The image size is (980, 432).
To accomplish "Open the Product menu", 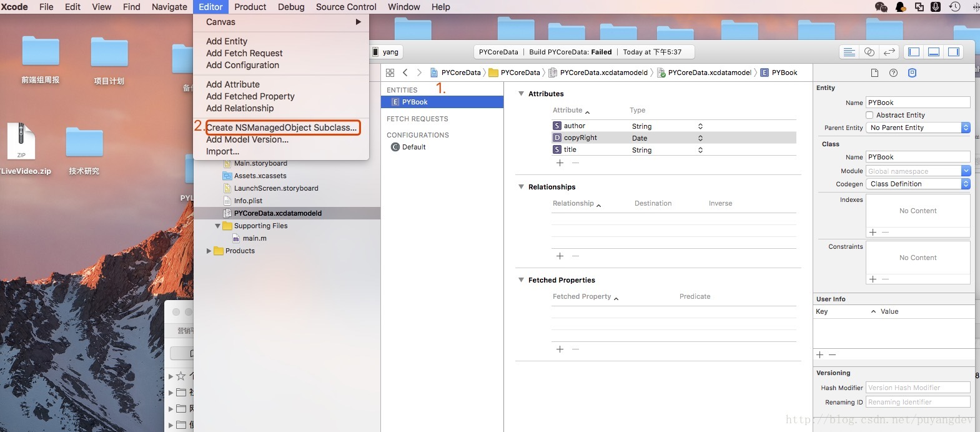I will coord(250,7).
